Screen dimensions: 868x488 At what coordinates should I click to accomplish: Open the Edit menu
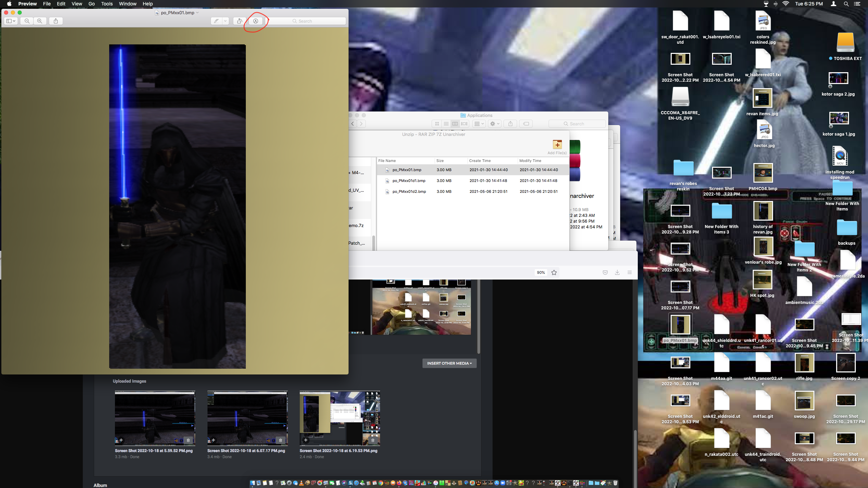pos(61,4)
